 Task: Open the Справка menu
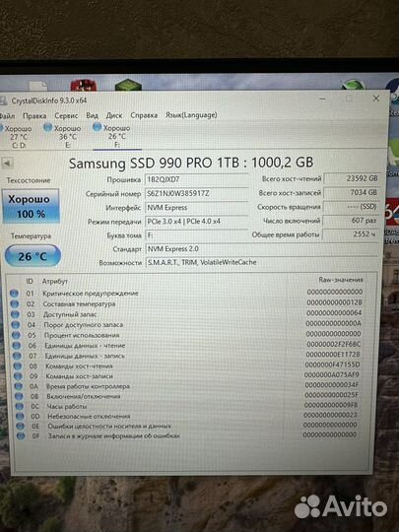pos(144,115)
